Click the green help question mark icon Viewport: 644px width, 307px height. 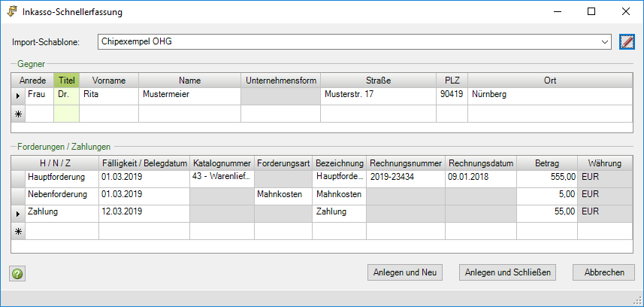[x=16, y=273]
